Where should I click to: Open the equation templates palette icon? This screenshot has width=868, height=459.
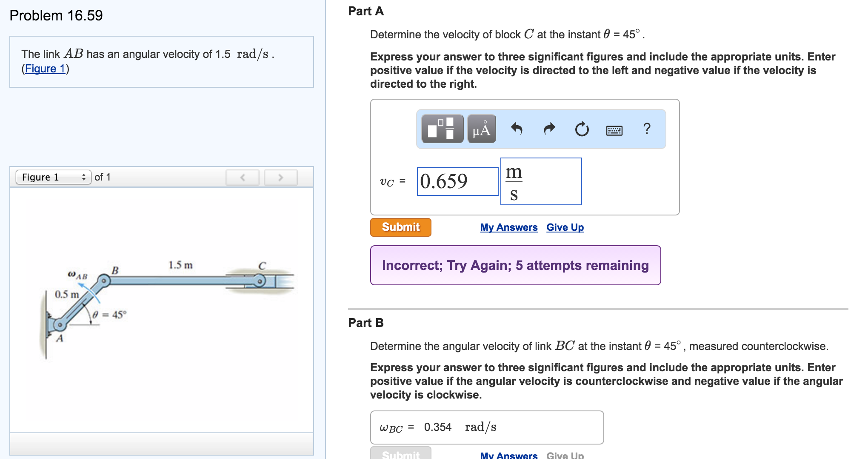(442, 129)
